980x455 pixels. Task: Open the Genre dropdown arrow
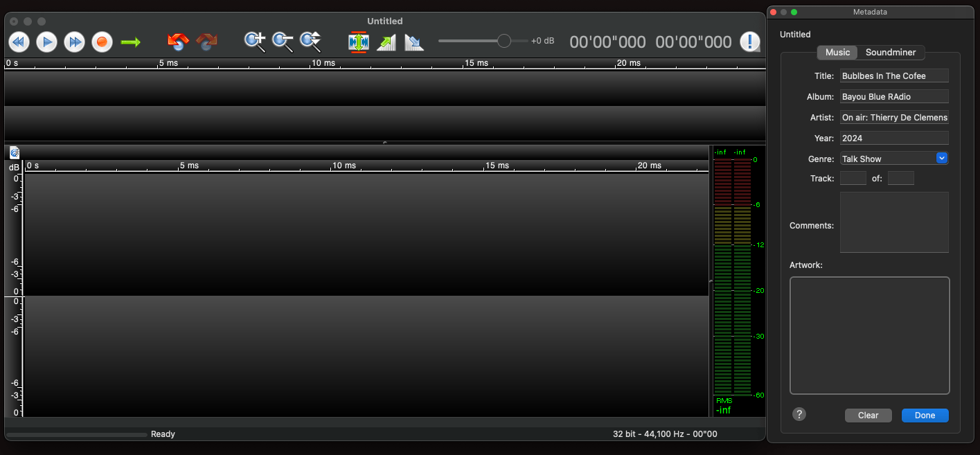[941, 159]
